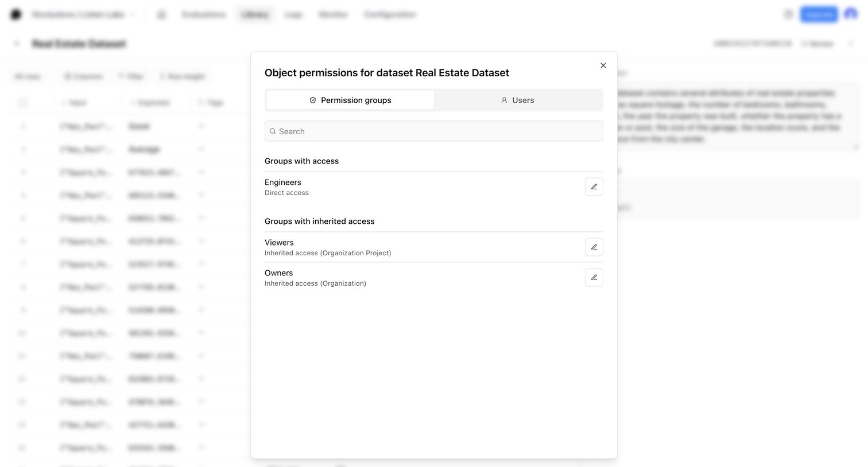Focus the Search groups input field

434,131
